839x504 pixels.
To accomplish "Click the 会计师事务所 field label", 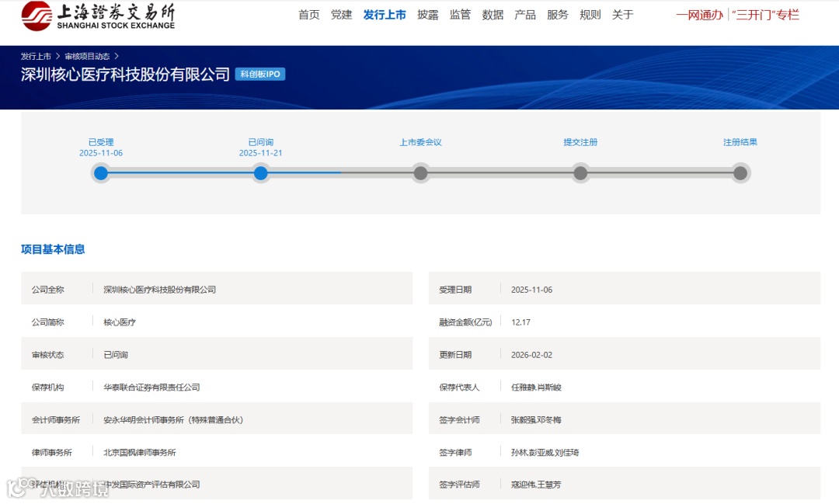I will tap(56, 420).
